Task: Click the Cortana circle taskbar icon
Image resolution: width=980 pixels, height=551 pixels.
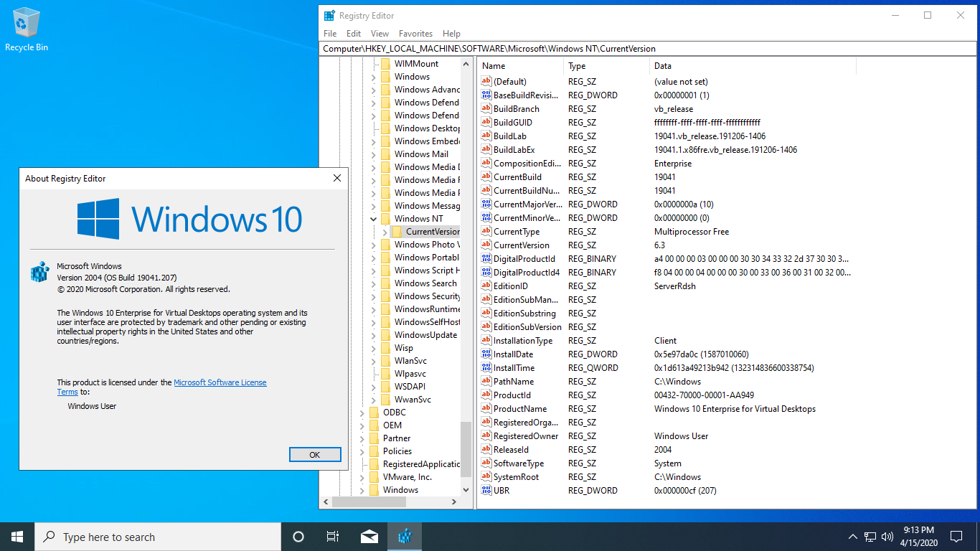Action: (298, 537)
